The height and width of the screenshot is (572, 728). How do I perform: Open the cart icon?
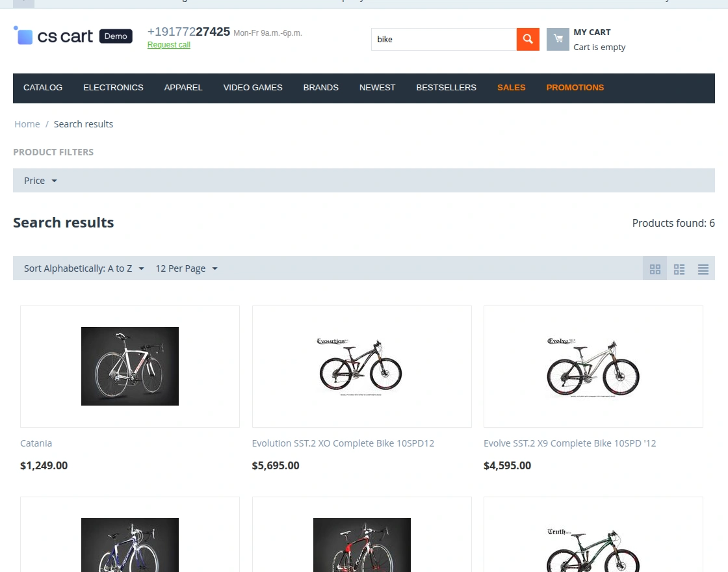[x=558, y=39]
